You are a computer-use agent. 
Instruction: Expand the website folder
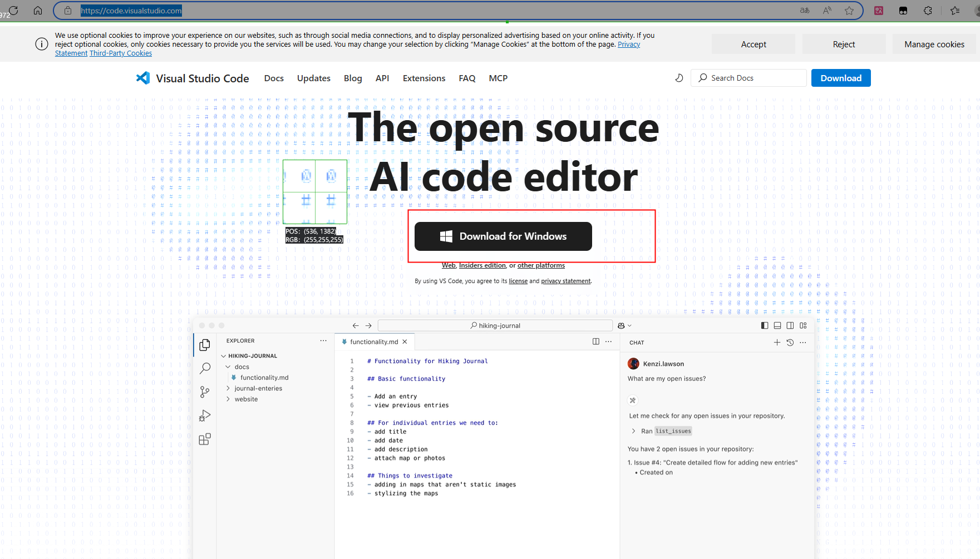[228, 399]
